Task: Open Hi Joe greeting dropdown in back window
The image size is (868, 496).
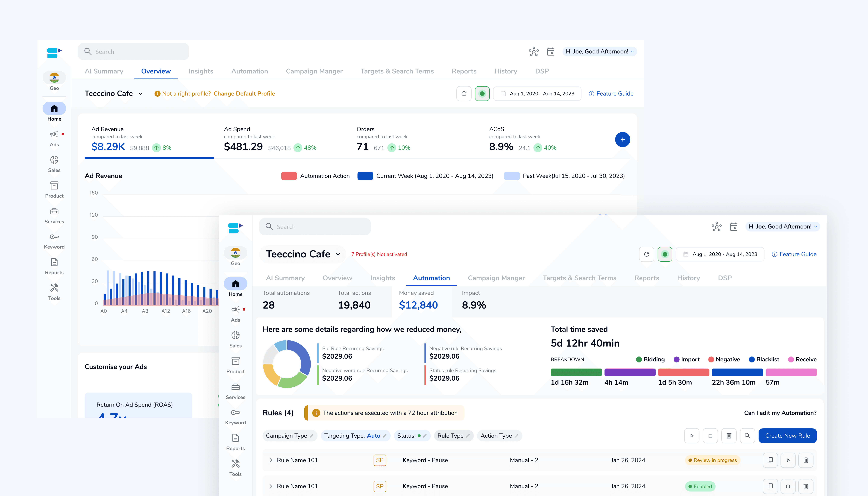Action: (x=599, y=51)
